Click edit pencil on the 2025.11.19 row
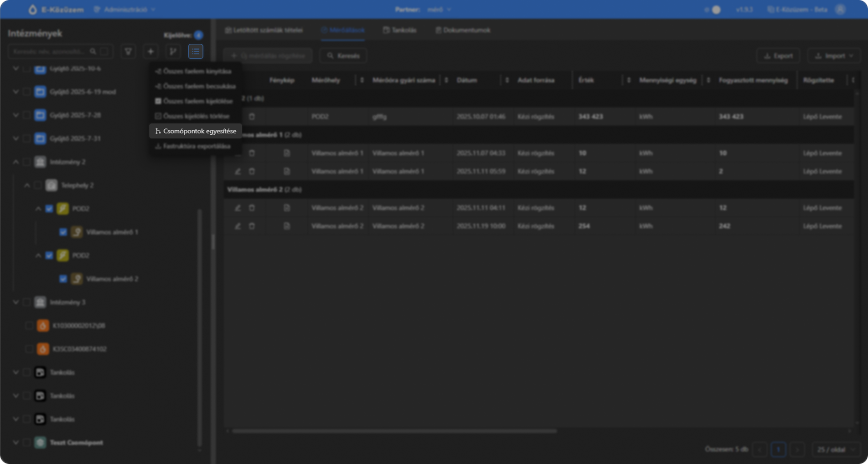The width and height of the screenshot is (868, 464). [238, 226]
